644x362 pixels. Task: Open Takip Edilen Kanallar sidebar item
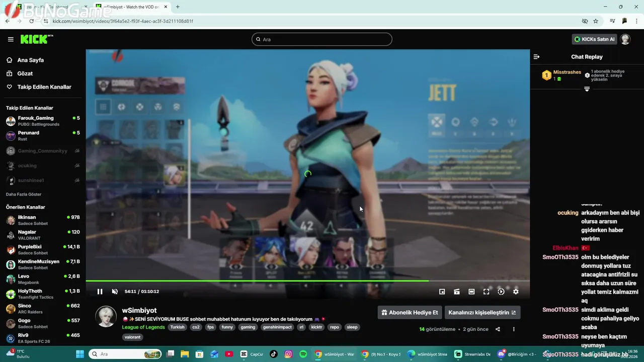pos(44,87)
